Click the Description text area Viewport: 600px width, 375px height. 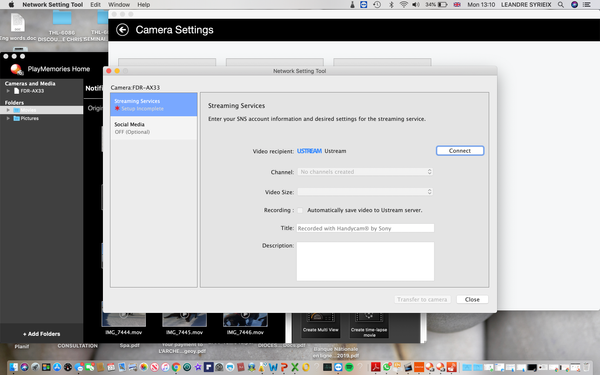tap(365, 261)
